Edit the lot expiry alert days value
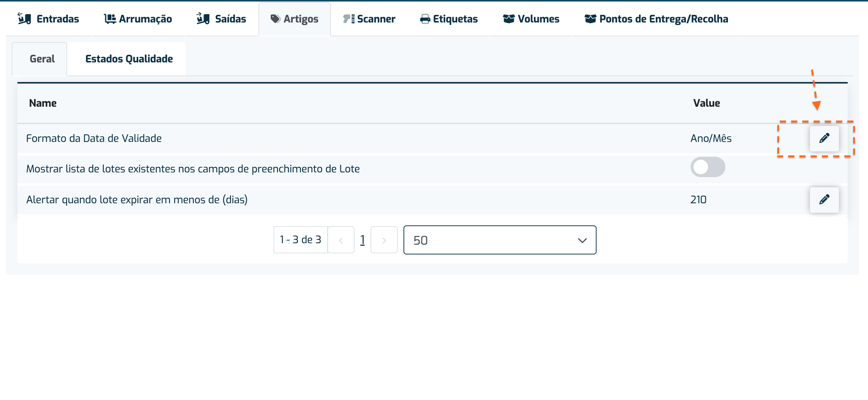Image resolution: width=868 pixels, height=400 pixels. click(x=824, y=200)
